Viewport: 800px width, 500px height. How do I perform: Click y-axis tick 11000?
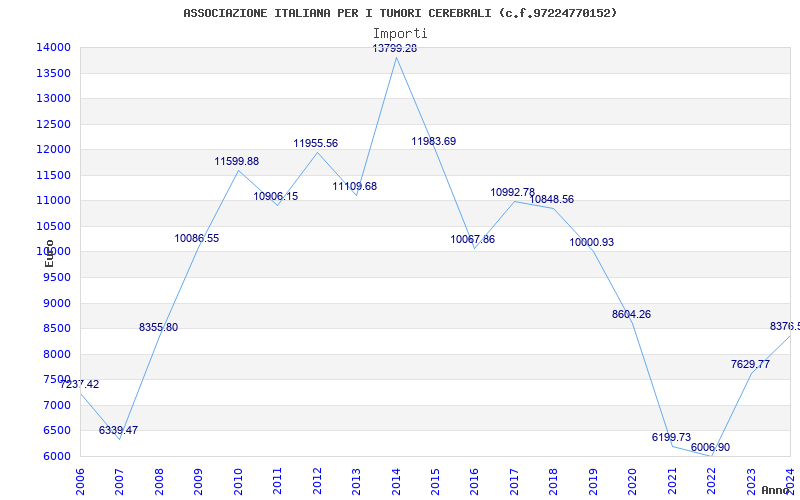[53, 201]
